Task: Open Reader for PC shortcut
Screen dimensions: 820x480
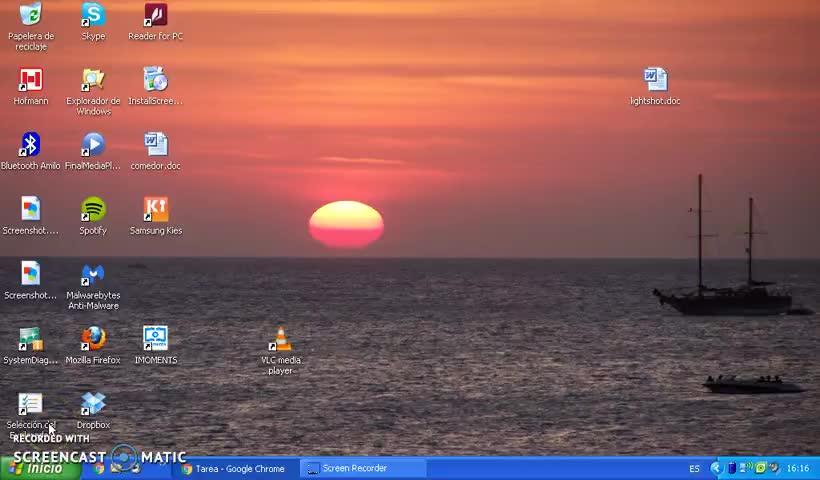Action: (x=155, y=17)
